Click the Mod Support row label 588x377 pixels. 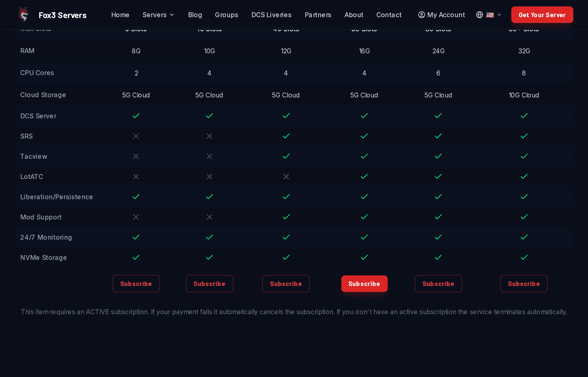click(41, 217)
